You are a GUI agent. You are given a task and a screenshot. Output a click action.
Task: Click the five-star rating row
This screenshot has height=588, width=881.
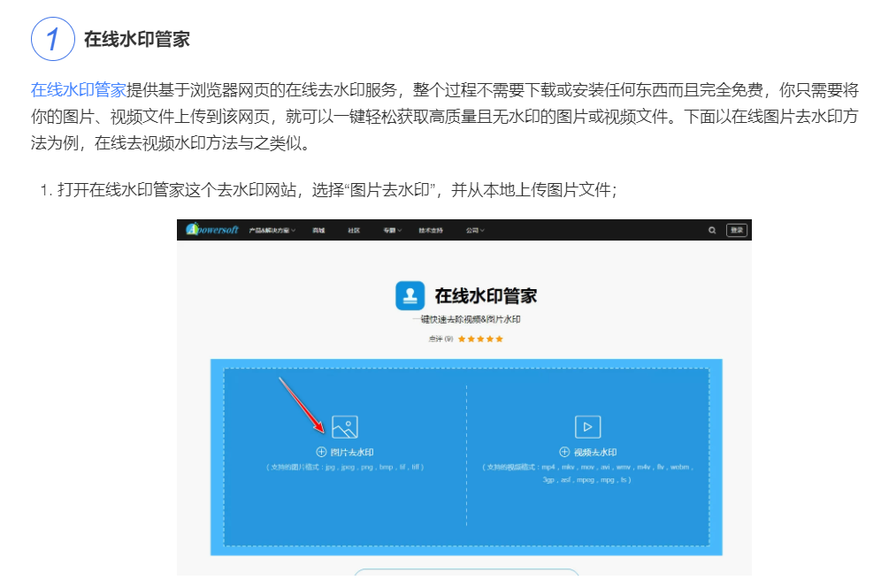tap(480, 339)
